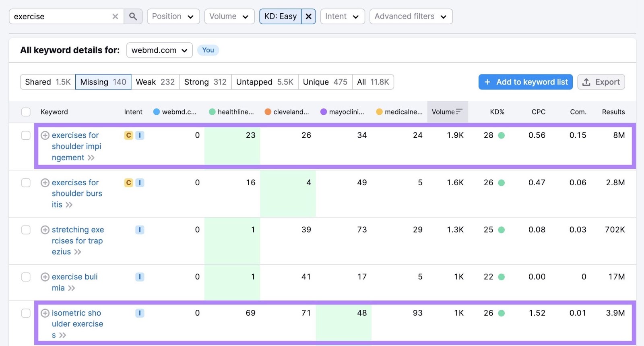Click the green KD dot for exercise bulimia
Image resolution: width=644 pixels, height=346 pixels.
[501, 277]
